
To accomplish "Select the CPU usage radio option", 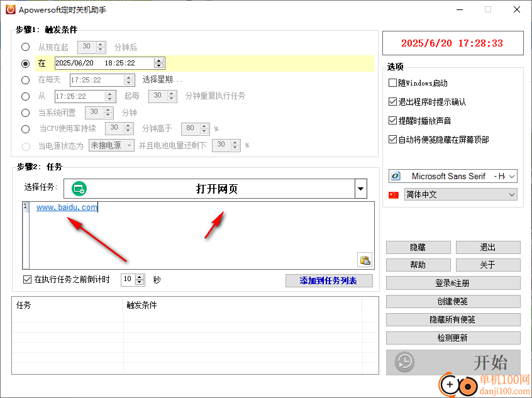I will 25,129.
